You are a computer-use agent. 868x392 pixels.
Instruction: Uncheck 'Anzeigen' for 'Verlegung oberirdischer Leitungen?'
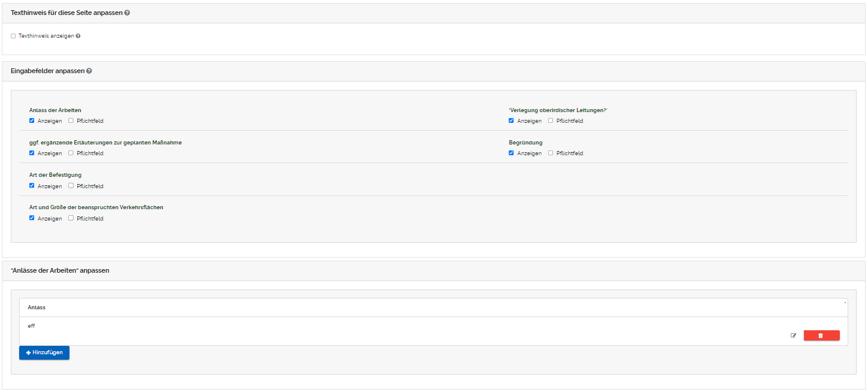coord(511,120)
